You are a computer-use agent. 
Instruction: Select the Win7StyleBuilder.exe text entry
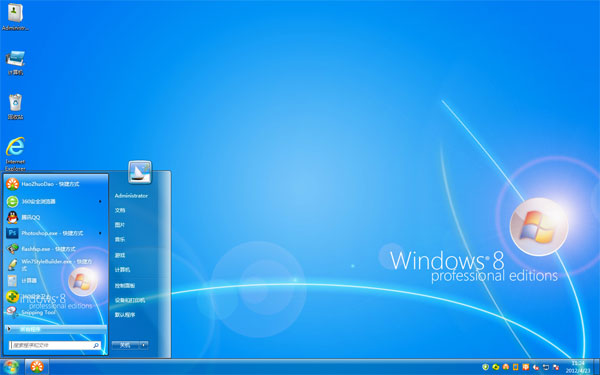(57, 265)
